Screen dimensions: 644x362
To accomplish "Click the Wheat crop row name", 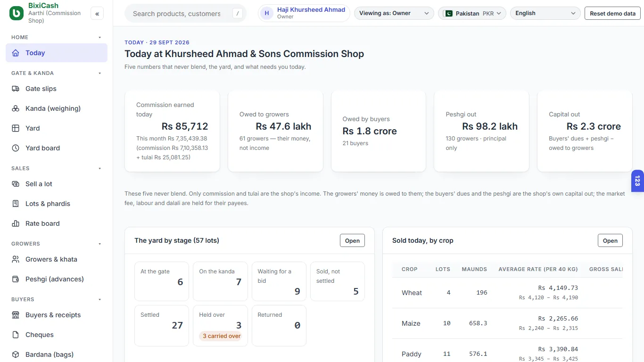I will coord(412,293).
